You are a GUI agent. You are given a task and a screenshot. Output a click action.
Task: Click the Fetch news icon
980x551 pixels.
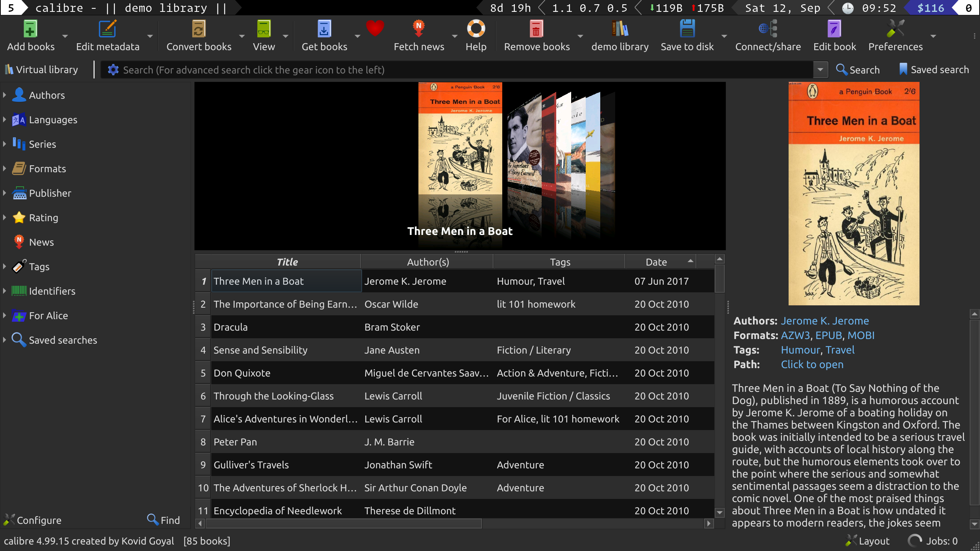tap(418, 29)
